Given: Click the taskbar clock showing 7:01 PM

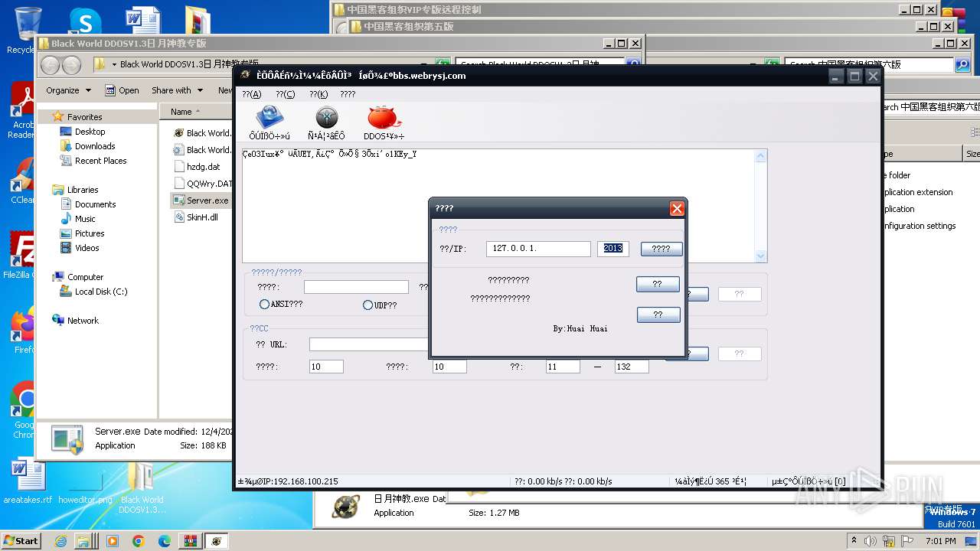Looking at the screenshot, I should pyautogui.click(x=940, y=540).
